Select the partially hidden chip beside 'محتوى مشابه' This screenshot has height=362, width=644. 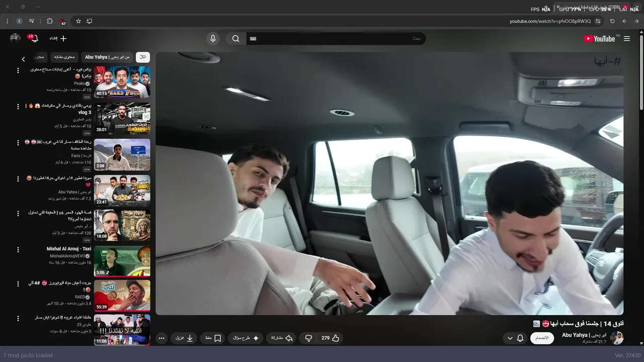point(40,57)
